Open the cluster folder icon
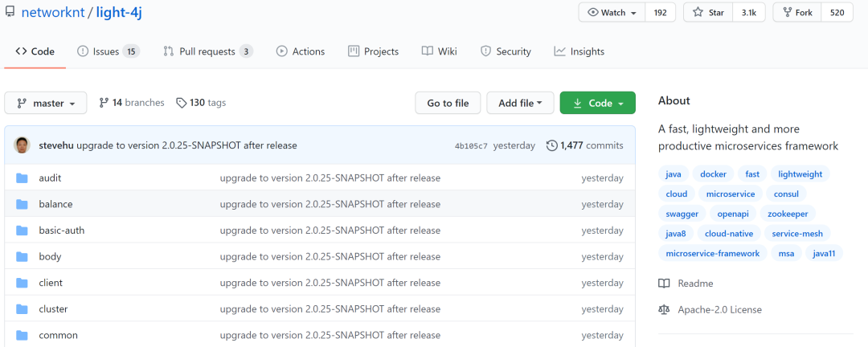 [23, 308]
